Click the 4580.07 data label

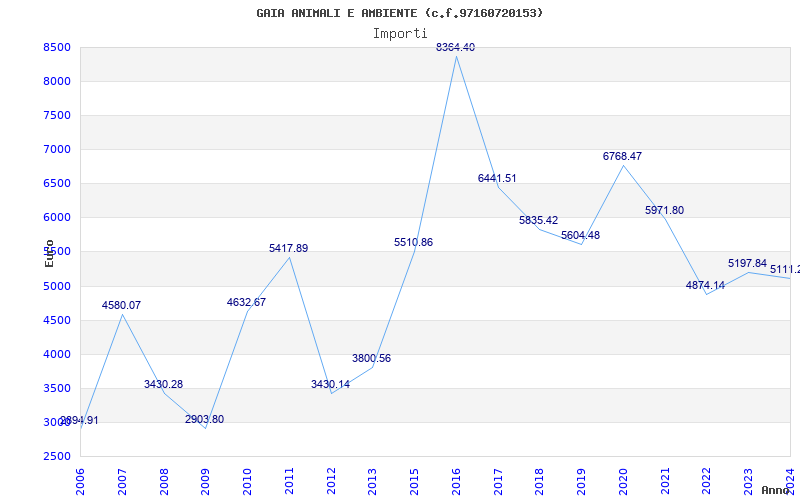121,306
